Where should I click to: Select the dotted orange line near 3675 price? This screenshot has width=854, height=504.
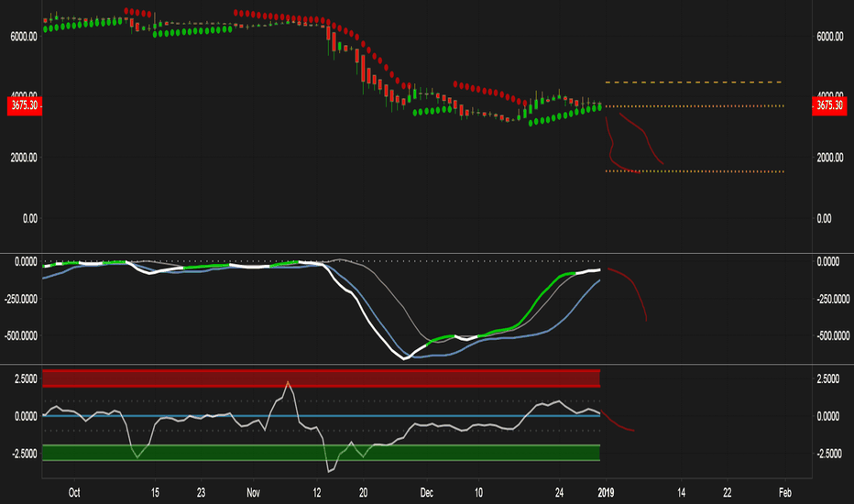[694, 105]
